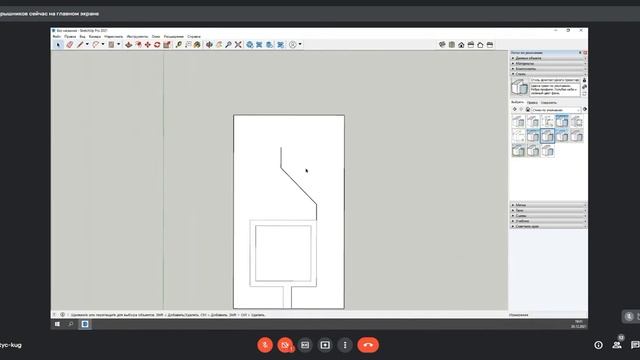Image resolution: width=640 pixels, height=360 pixels.
Task: Activate the Zoom magnifier tool
Action: [x=229, y=44]
